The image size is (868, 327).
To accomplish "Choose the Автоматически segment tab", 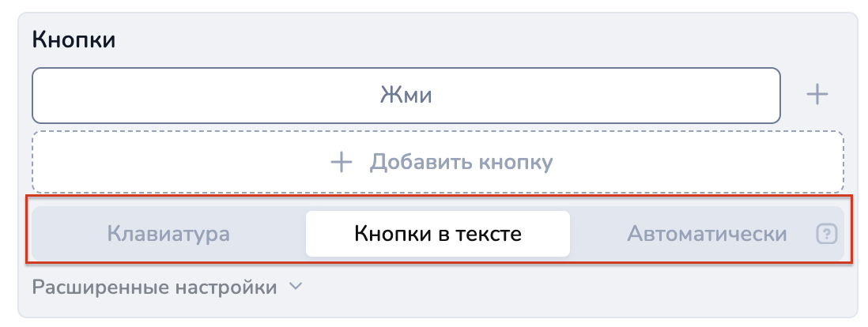I will pos(707,234).
